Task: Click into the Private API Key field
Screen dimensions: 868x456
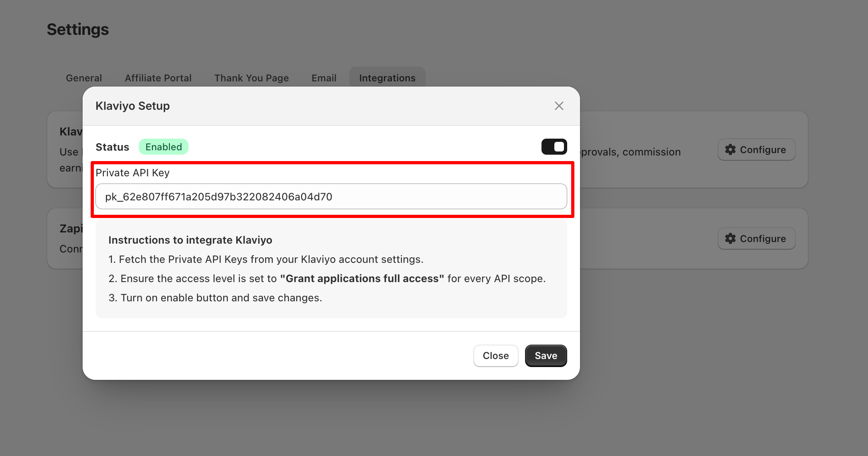Action: pos(331,196)
